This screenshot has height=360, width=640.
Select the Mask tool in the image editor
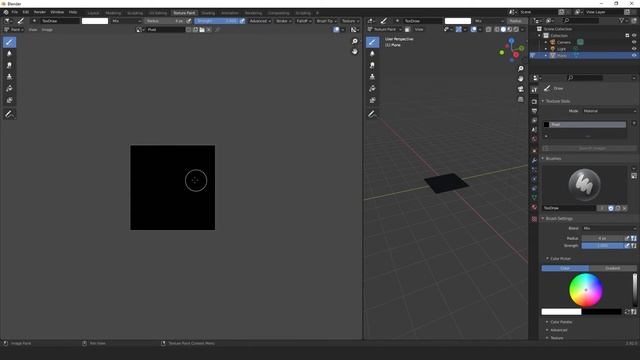(x=9, y=100)
